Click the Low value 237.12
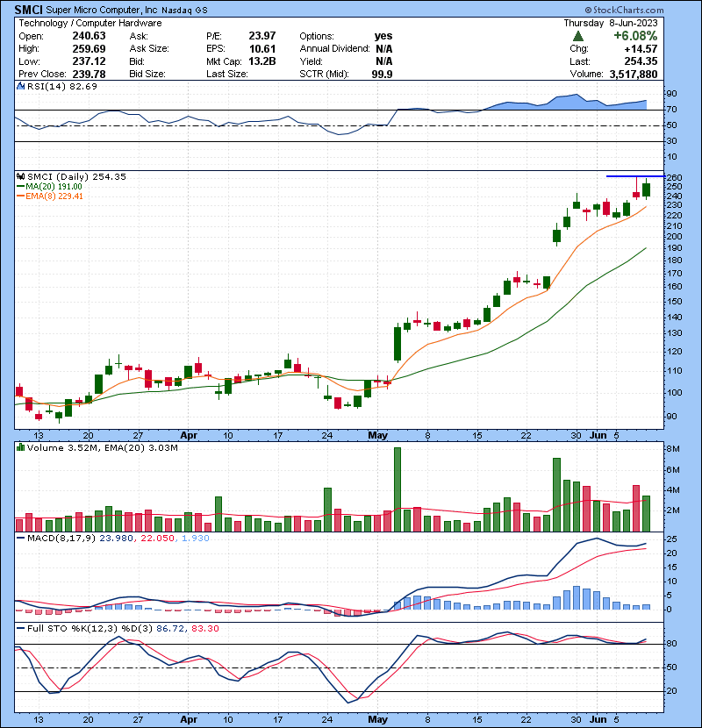 [x=89, y=61]
